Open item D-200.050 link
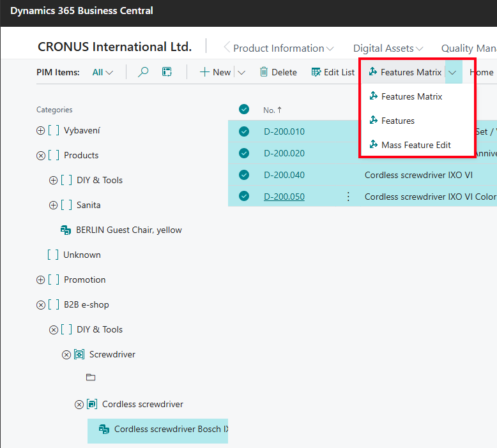 [284, 197]
